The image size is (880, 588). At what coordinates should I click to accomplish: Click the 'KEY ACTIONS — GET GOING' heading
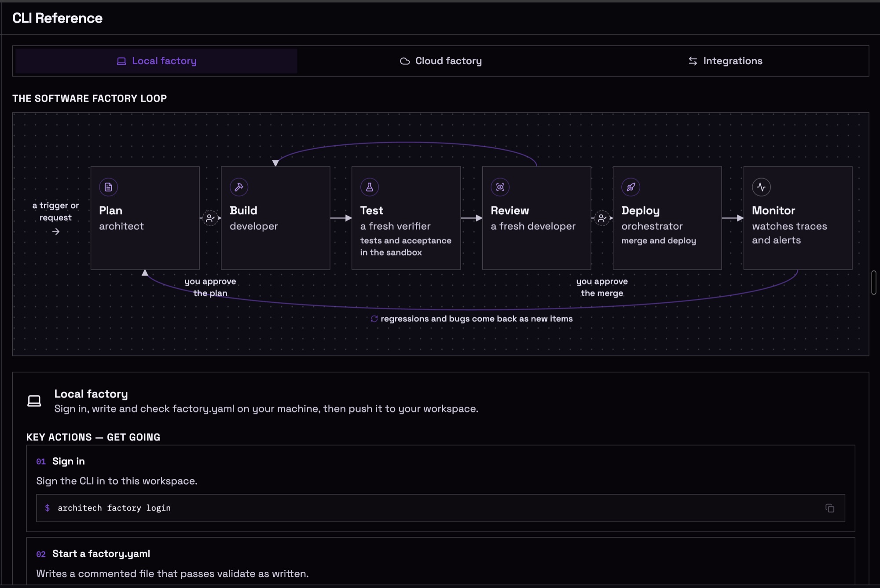[x=93, y=437]
